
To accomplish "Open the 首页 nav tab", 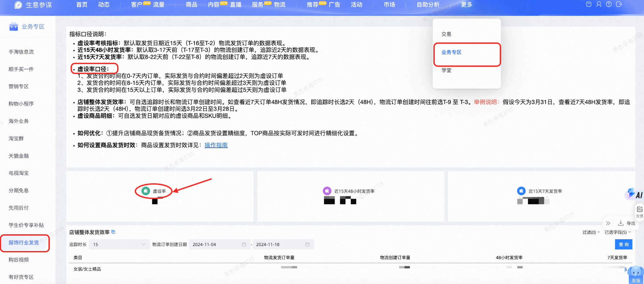I will pos(82,5).
